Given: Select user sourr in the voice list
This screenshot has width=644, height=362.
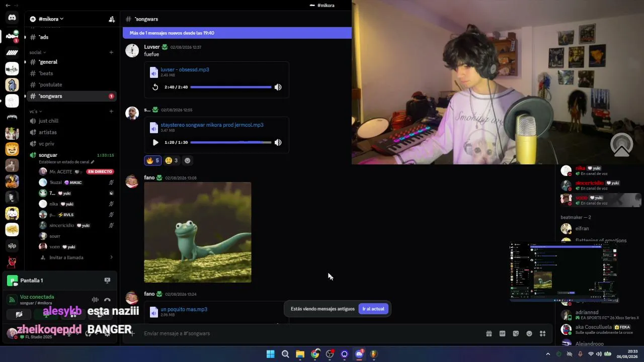Looking at the screenshot, I should click(x=76, y=236).
